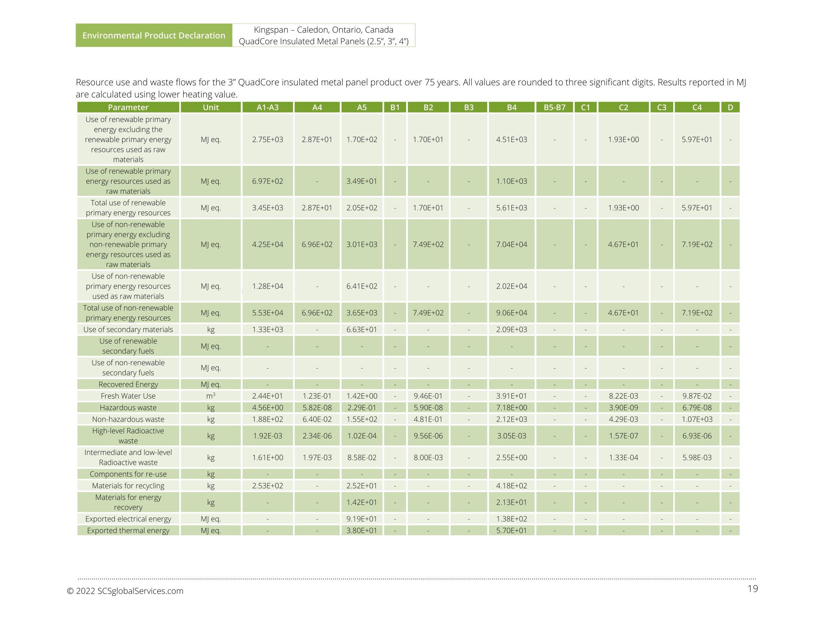Select the Use of secondary materials row label
The width and height of the screenshot is (834, 644).
point(128,329)
